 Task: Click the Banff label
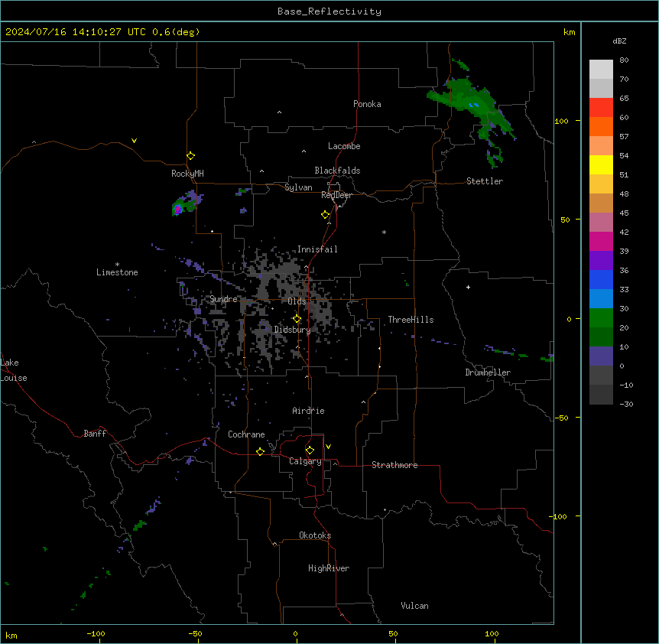point(95,434)
